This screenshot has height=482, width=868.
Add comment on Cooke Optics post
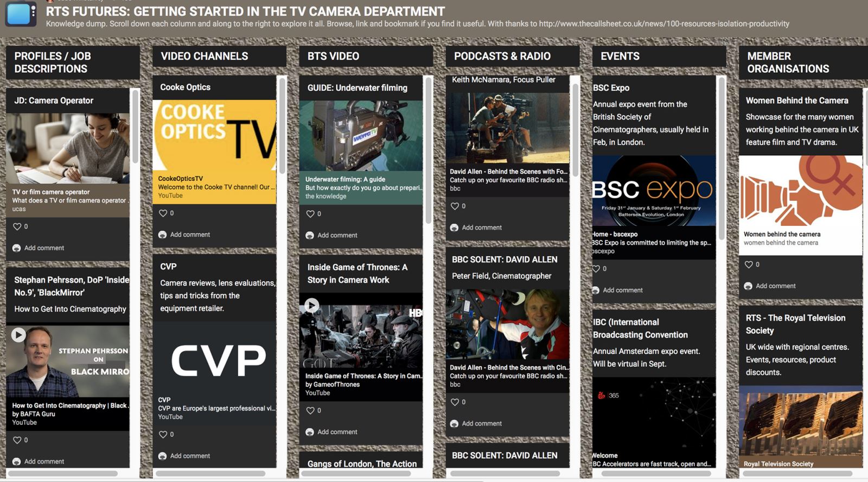(x=190, y=235)
